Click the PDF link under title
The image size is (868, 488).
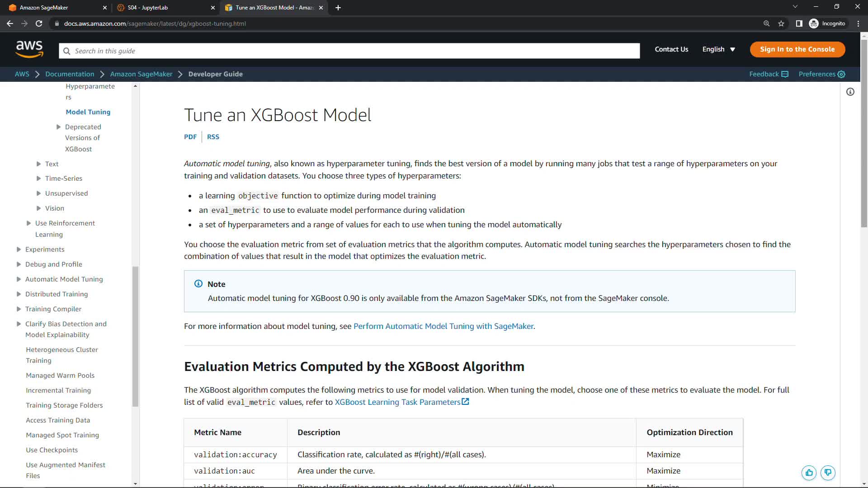(190, 137)
